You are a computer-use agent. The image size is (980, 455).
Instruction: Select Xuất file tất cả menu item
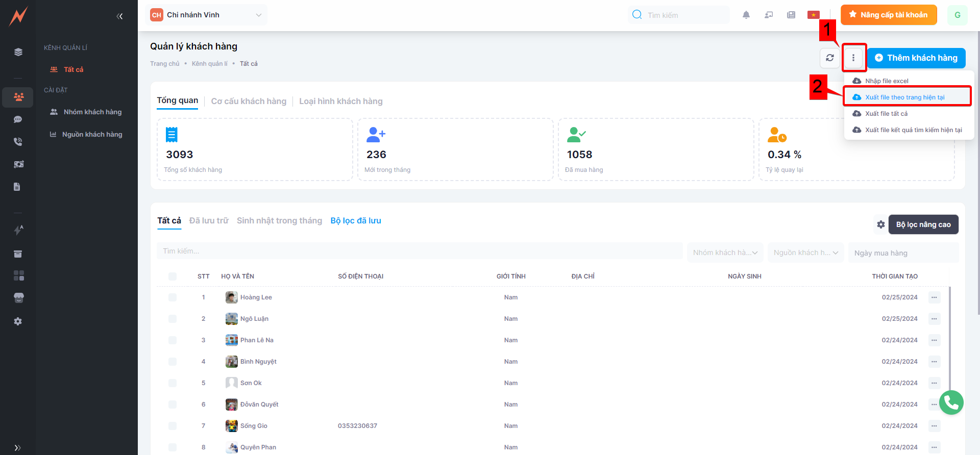(x=886, y=114)
